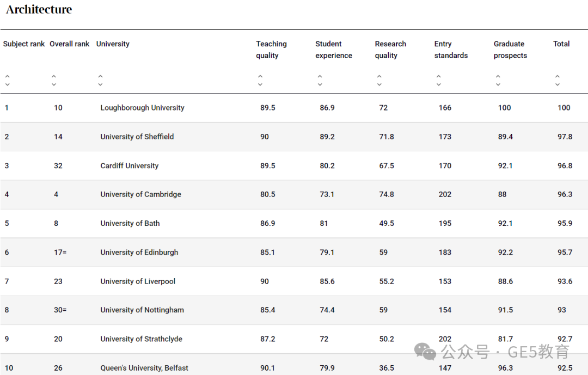588x375 pixels.
Task: Sort by Research quality arrows
Action: [379, 80]
